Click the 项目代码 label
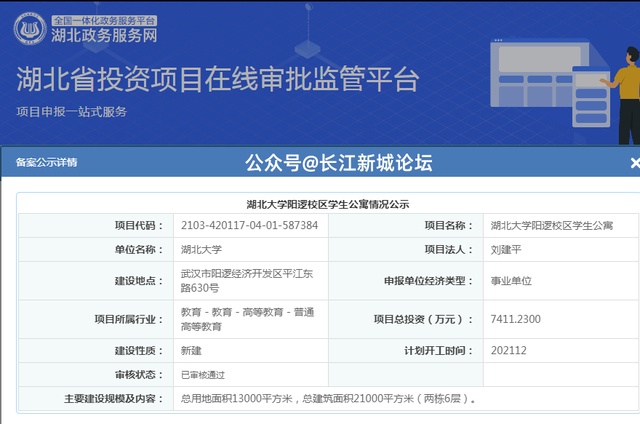The height and width of the screenshot is (424, 640). (139, 225)
